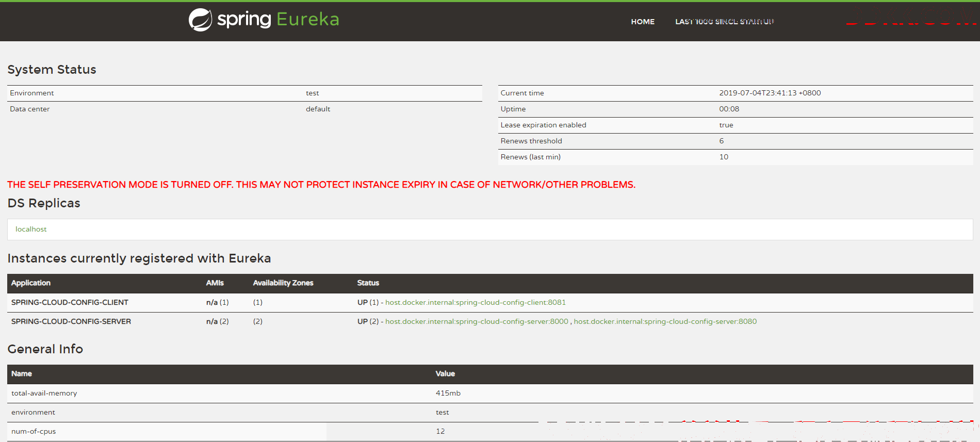The width and height of the screenshot is (980, 442).
Task: Open the localhost replica link
Action: [31, 229]
